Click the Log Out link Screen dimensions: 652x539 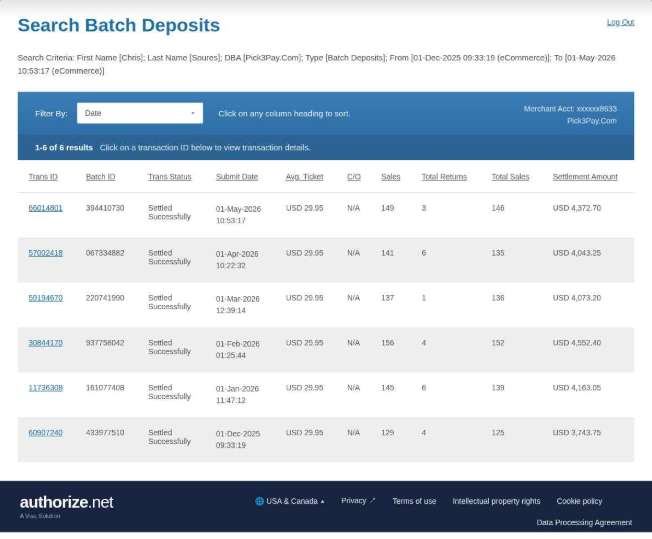[x=620, y=22]
